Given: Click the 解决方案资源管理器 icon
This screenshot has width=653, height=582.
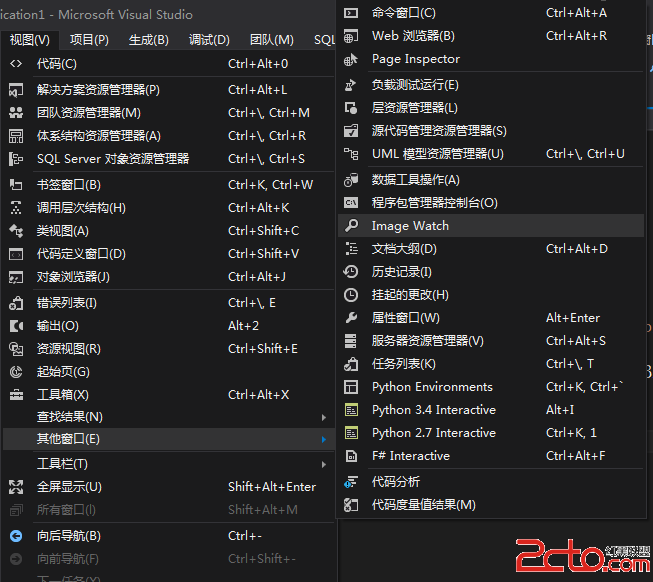Looking at the screenshot, I should (16, 90).
